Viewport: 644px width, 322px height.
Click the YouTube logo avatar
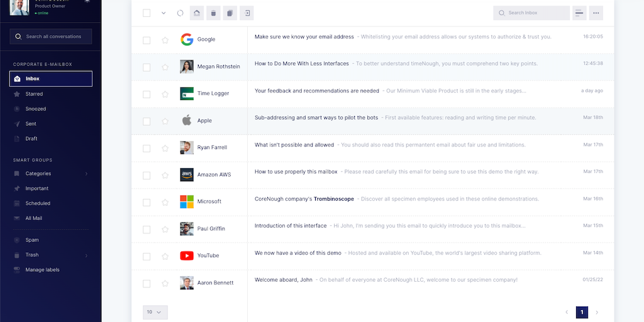click(187, 256)
